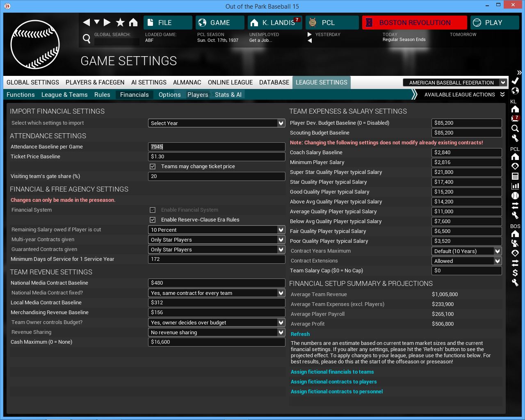The height and width of the screenshot is (420, 525).
Task: Click the PCL wrench settings icon
Action: [515, 215]
